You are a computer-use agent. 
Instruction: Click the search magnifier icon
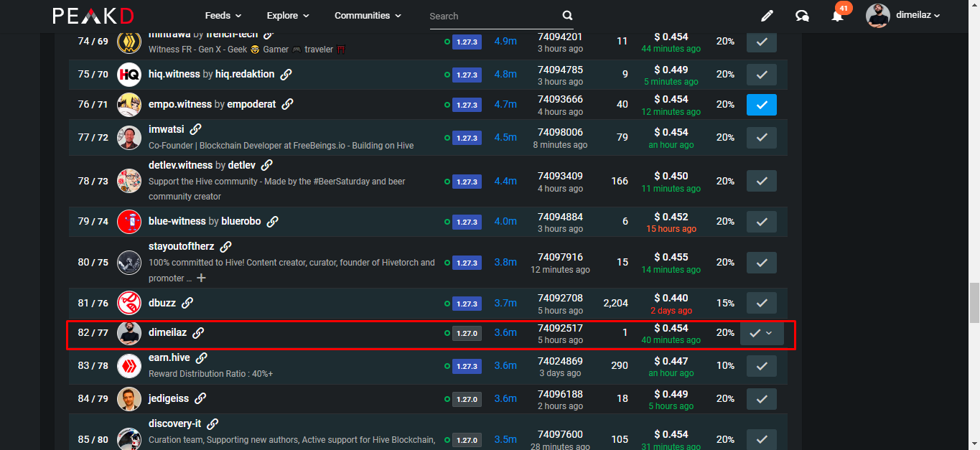567,16
